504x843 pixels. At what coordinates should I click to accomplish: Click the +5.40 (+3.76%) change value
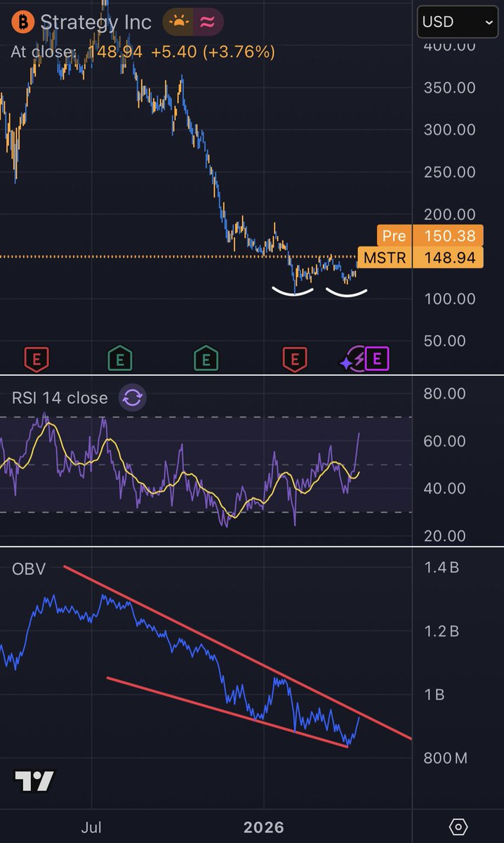(212, 52)
